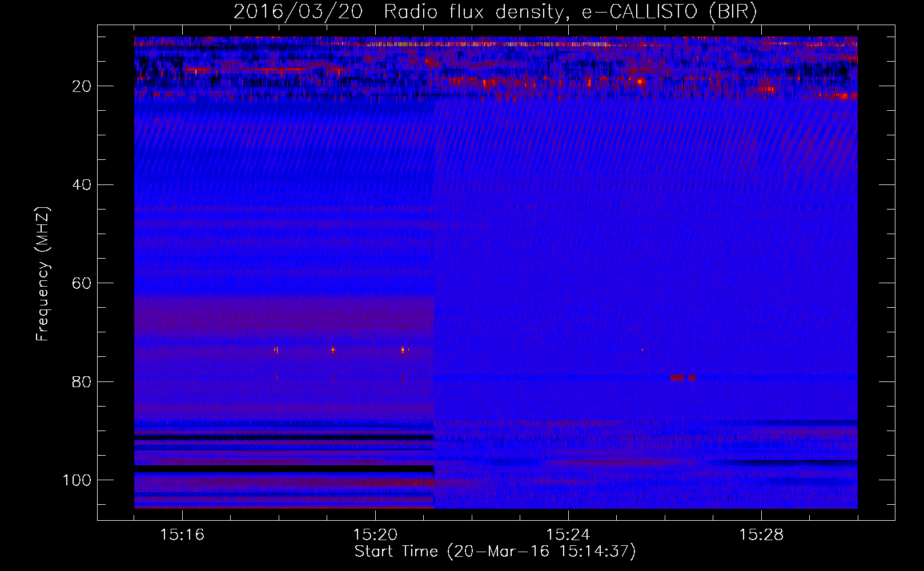
Task: Click the 'Start Time (20-Mar-16 15:14:37)' label
Action: 495,552
